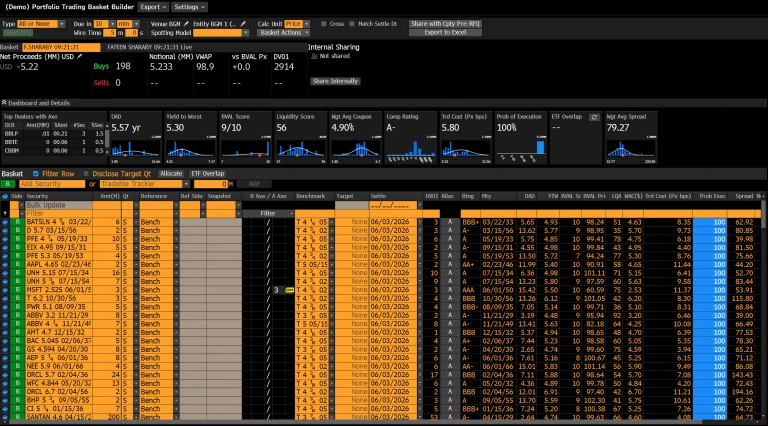Toggle the row selector for EIX 4.95
This screenshot has height=426, width=768.
[x=5, y=247]
